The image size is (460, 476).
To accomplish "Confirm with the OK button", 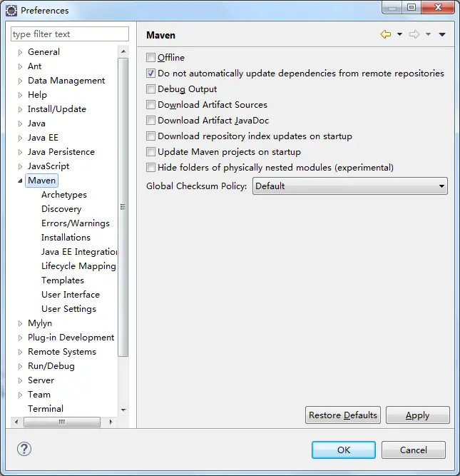I will click(344, 450).
